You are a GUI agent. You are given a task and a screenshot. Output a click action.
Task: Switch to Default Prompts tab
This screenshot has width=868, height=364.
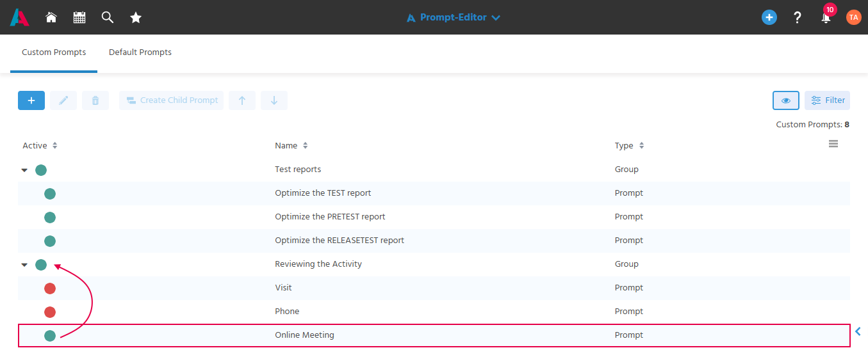pos(140,52)
